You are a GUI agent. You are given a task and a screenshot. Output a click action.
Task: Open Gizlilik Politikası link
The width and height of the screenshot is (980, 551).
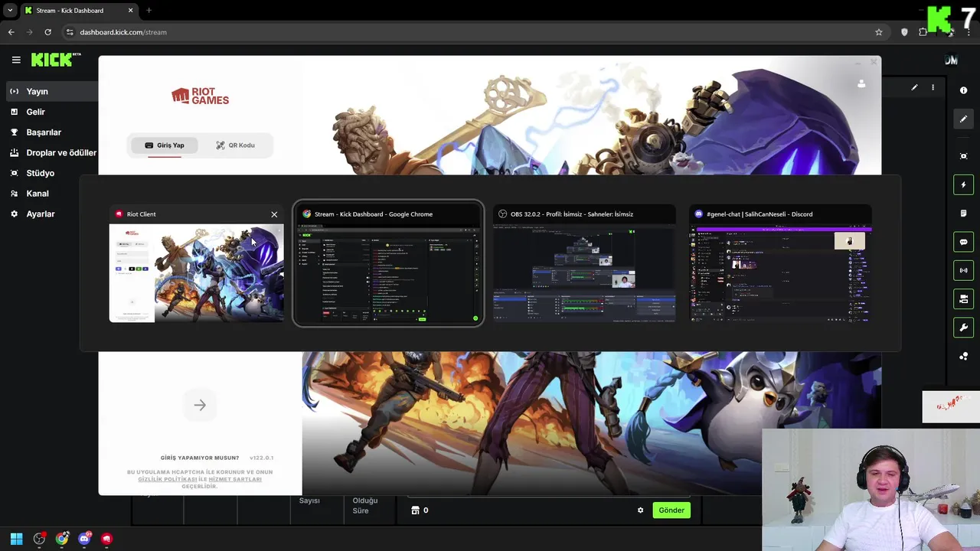pyautogui.click(x=168, y=479)
